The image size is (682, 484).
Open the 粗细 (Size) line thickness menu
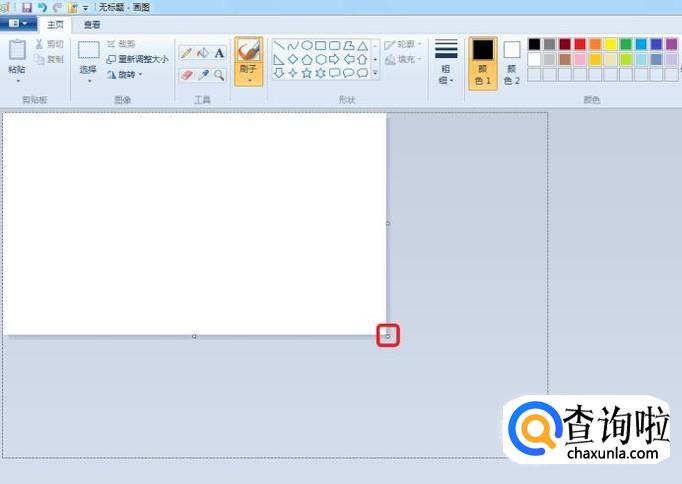[446, 62]
